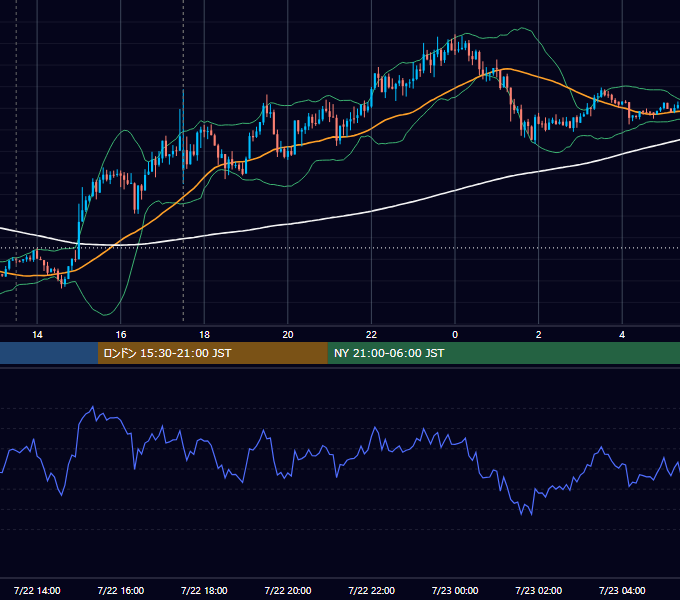Click the 7/22 22:00 date label
The width and height of the screenshot is (680, 600).
[x=372, y=590]
